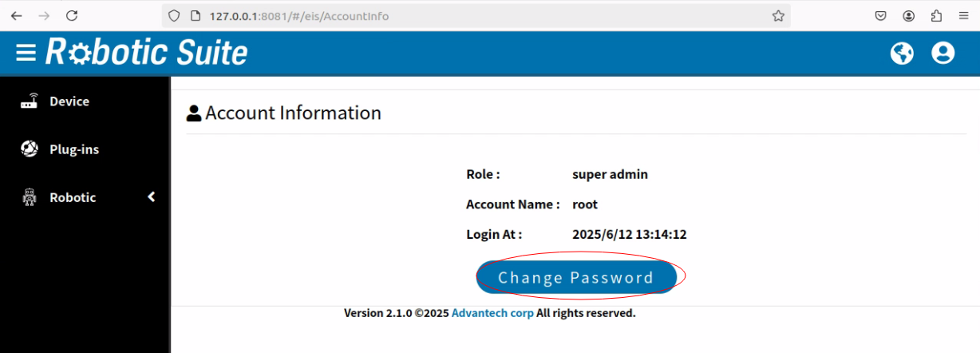
Task: Open the Device sidebar item
Action: click(x=69, y=101)
